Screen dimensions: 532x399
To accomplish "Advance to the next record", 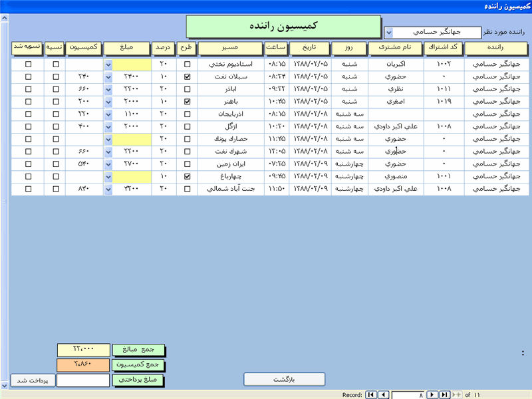I will click(x=431, y=395).
